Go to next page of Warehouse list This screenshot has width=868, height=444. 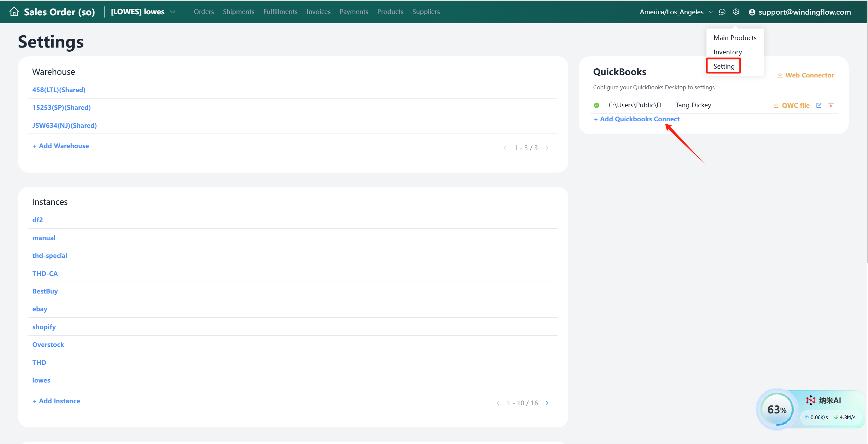click(x=547, y=148)
